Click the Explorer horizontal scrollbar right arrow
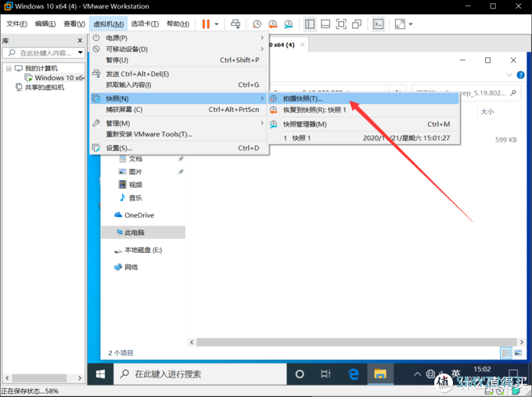The image size is (532, 397). (522, 342)
